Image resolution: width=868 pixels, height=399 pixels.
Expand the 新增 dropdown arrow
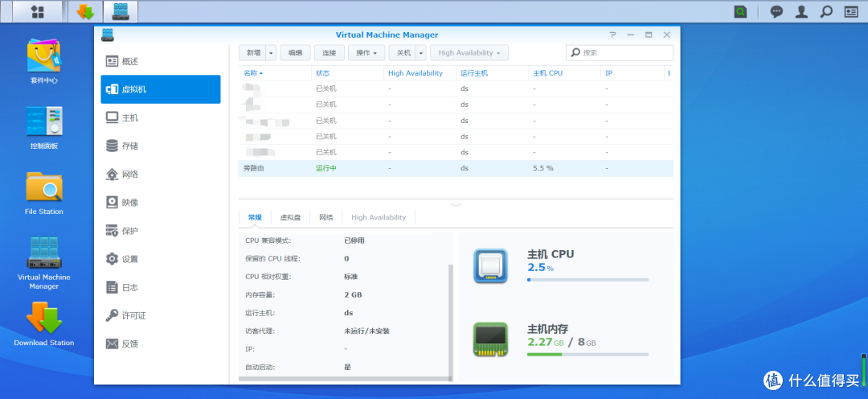coord(272,52)
